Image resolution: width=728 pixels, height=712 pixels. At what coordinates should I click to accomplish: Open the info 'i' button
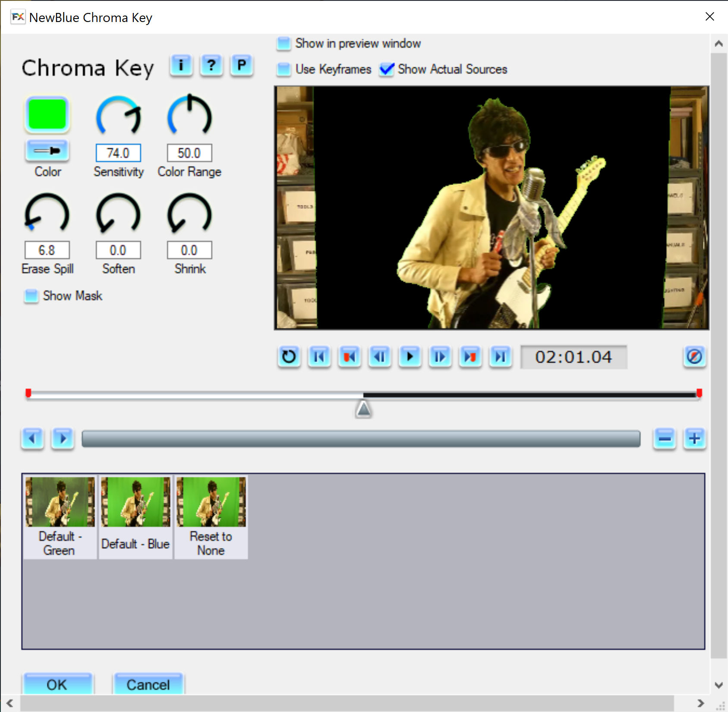181,66
